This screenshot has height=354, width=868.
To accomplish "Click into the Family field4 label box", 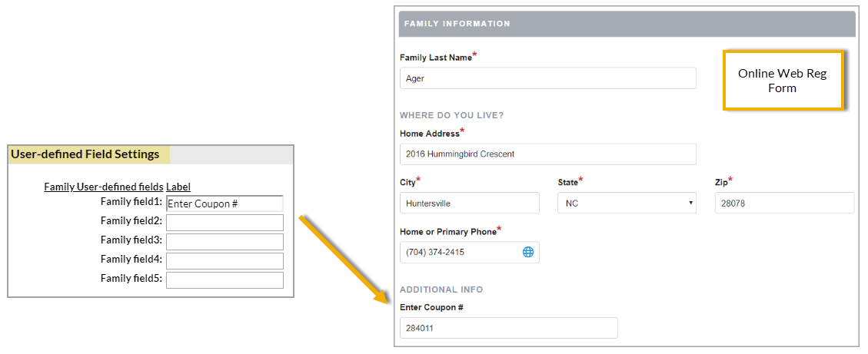I will (224, 261).
